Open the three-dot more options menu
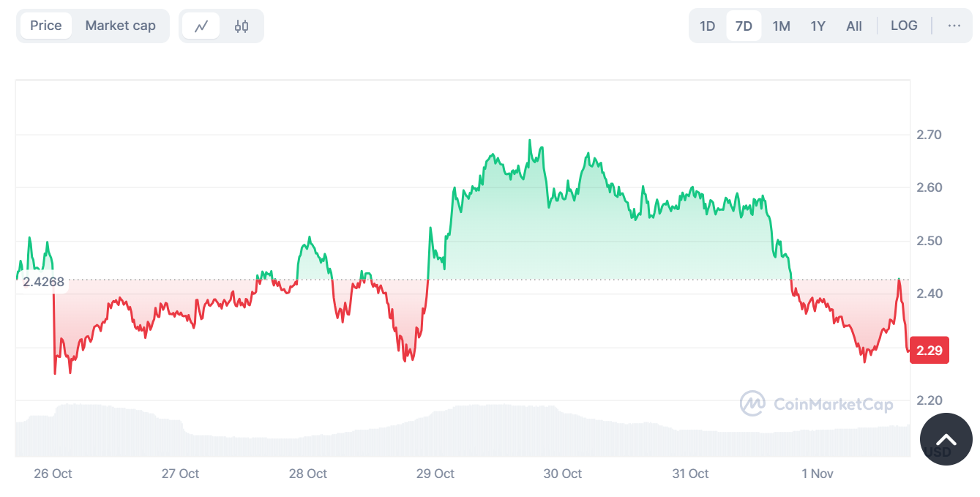The height and width of the screenshot is (497, 980). pos(954,26)
